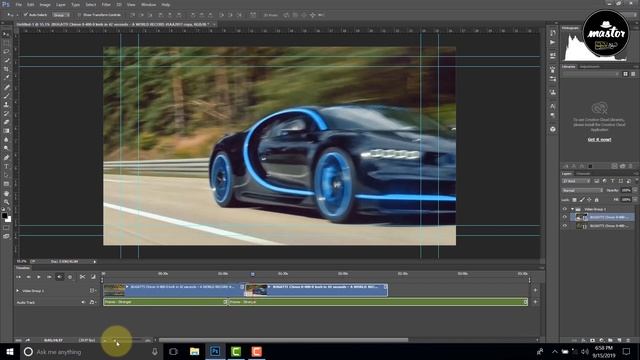Screen dimensions: 640x360
Task: Select the Brush tool
Action: click(6, 96)
